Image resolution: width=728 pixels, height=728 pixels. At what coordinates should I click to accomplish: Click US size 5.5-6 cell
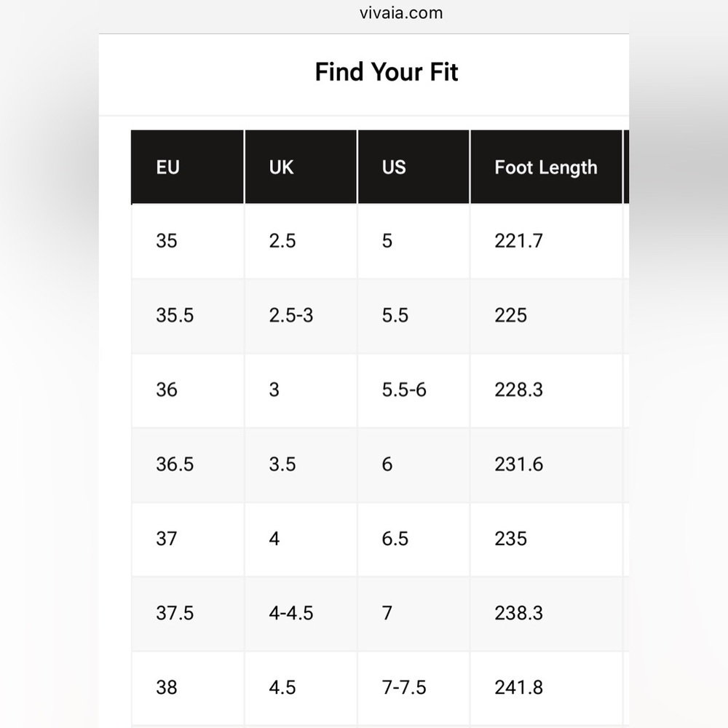(x=414, y=390)
